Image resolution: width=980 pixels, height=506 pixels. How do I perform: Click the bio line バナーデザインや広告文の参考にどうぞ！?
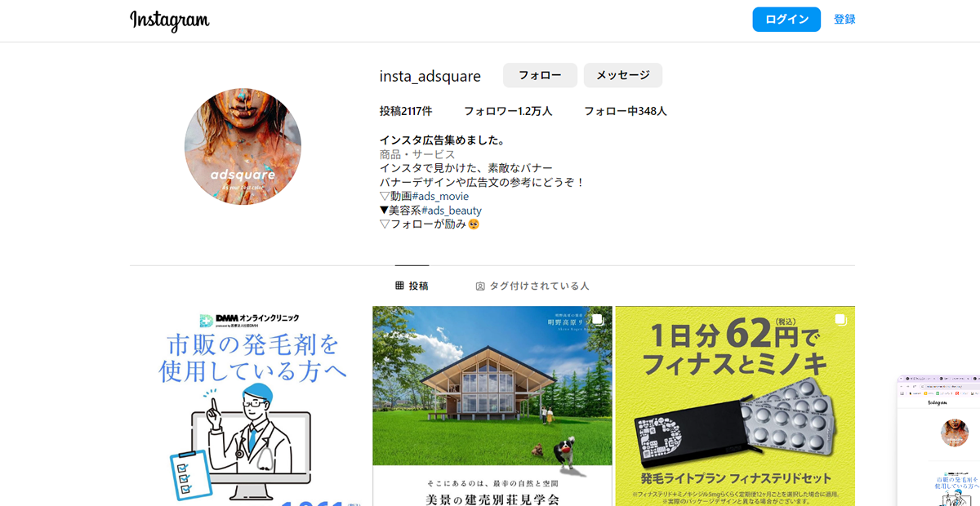pyautogui.click(x=483, y=182)
